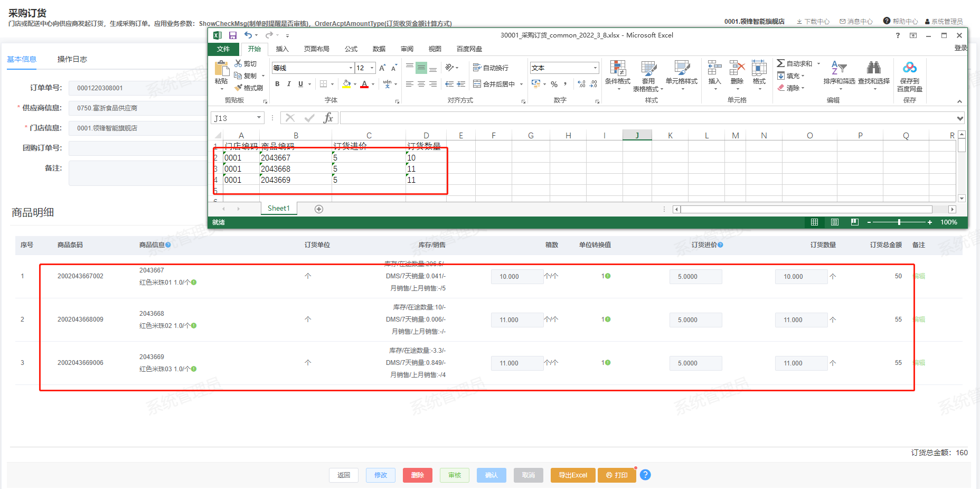Image resolution: width=980 pixels, height=489 pixels.
Task: Click the Format Painter (格式刷) icon
Action: click(239, 88)
